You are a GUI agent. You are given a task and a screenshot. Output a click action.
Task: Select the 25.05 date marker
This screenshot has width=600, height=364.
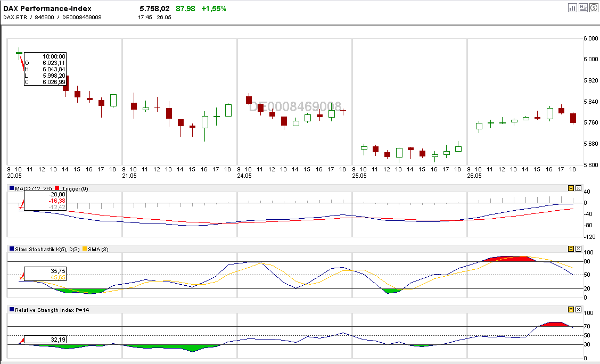pyautogui.click(x=359, y=176)
